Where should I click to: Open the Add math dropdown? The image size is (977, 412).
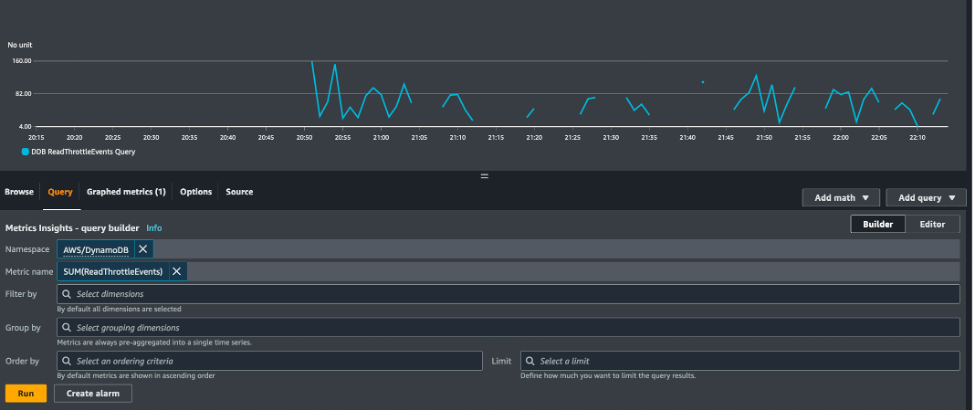[x=841, y=198]
